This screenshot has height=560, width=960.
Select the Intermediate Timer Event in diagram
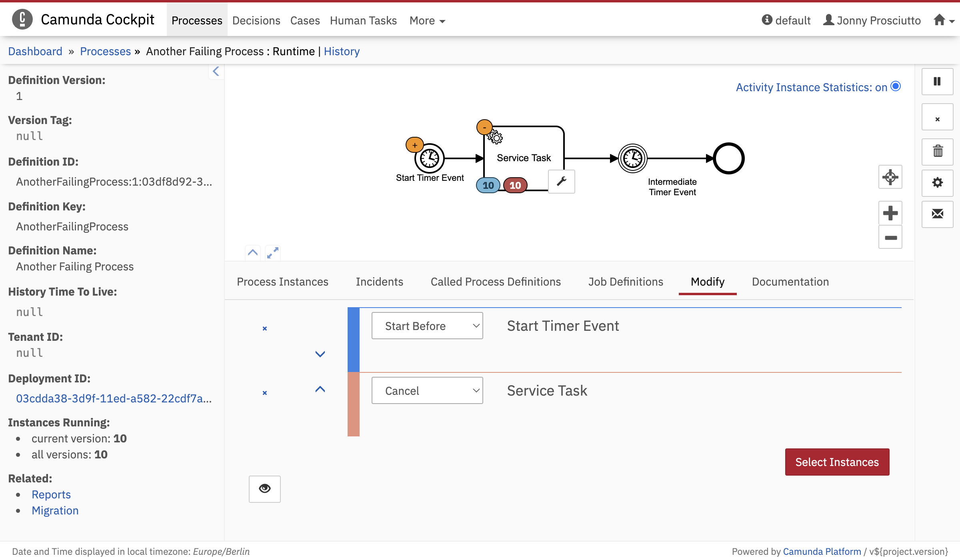(633, 158)
